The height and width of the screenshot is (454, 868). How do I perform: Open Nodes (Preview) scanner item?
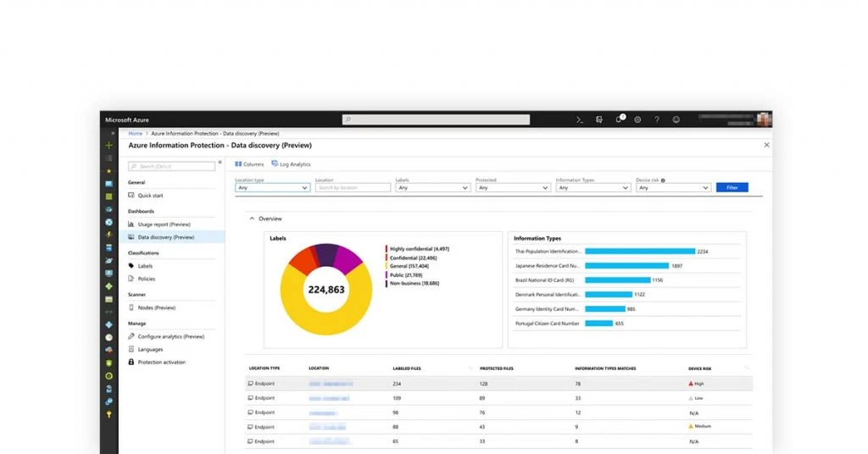point(156,307)
